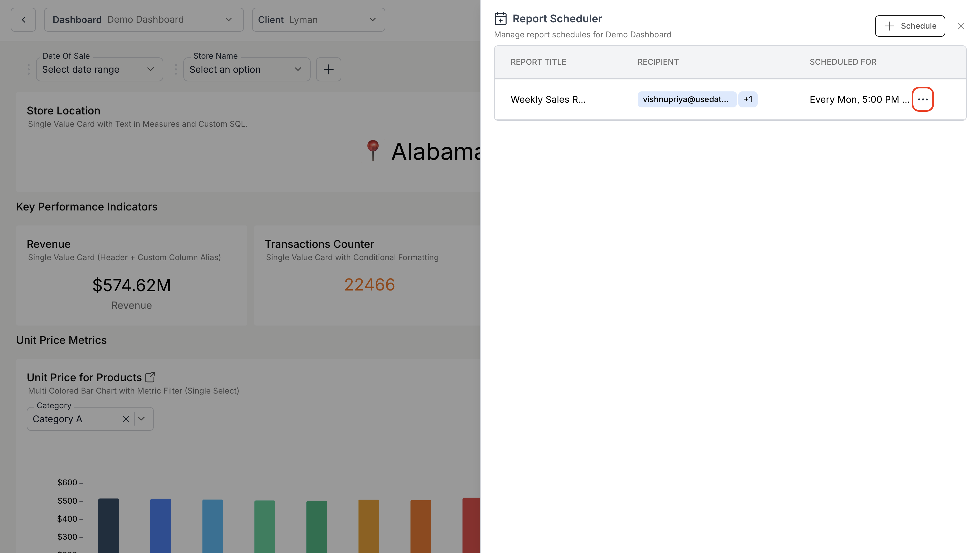This screenshot has width=980, height=553.
Task: Click the plus icon to add a filter
Action: pyautogui.click(x=328, y=69)
